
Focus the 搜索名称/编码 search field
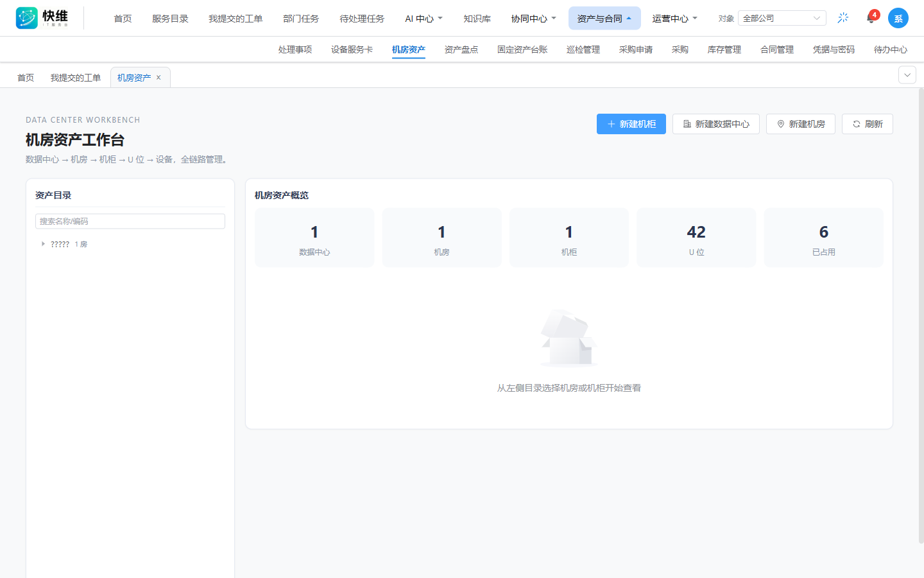coord(130,221)
